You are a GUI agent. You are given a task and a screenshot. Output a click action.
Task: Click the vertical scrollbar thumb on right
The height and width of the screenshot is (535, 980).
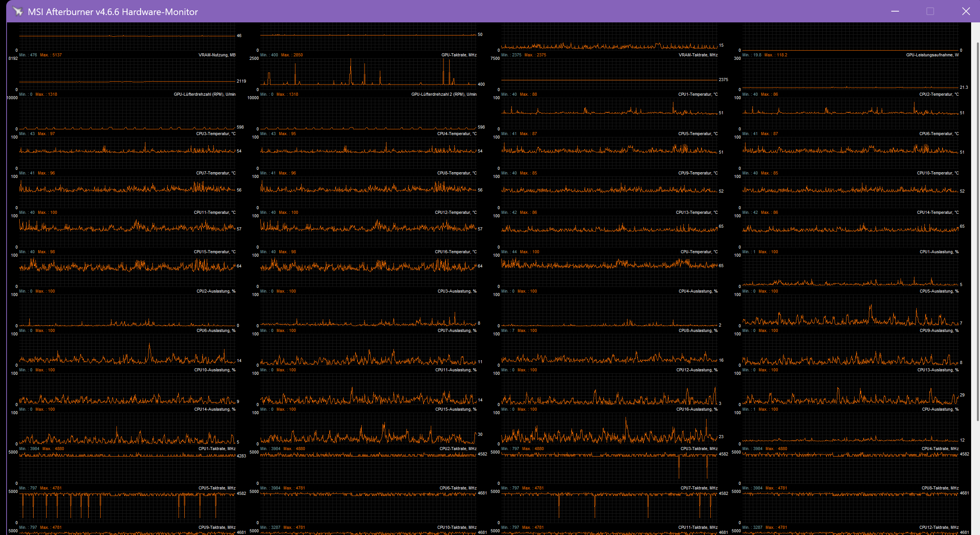[x=977, y=232]
